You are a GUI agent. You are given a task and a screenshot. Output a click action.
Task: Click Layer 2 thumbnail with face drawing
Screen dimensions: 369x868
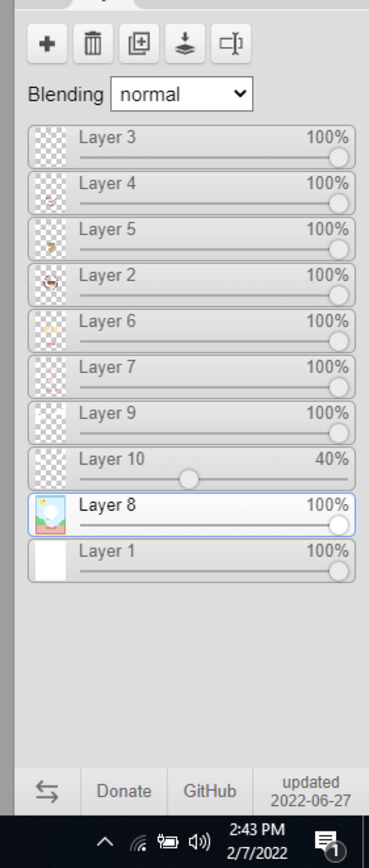[50, 285]
